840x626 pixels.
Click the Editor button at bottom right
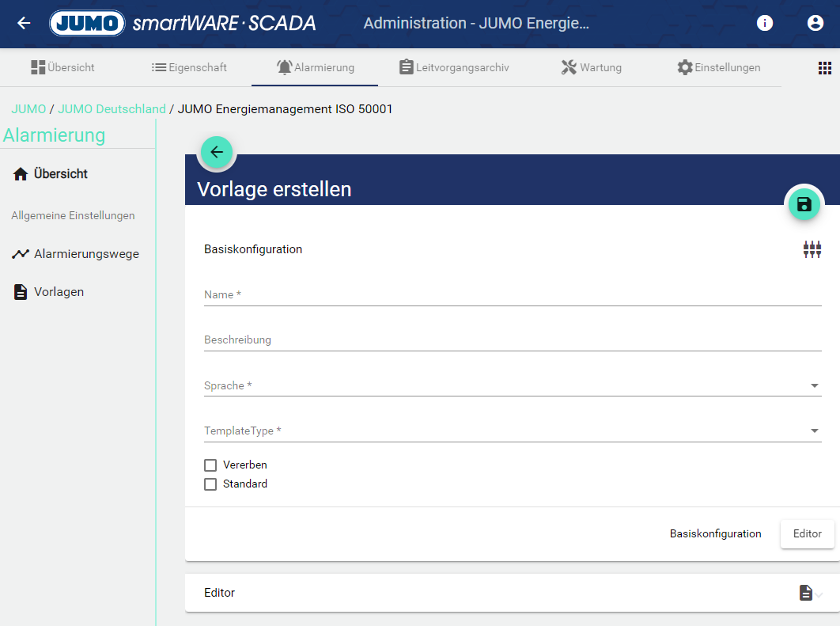pyautogui.click(x=807, y=534)
